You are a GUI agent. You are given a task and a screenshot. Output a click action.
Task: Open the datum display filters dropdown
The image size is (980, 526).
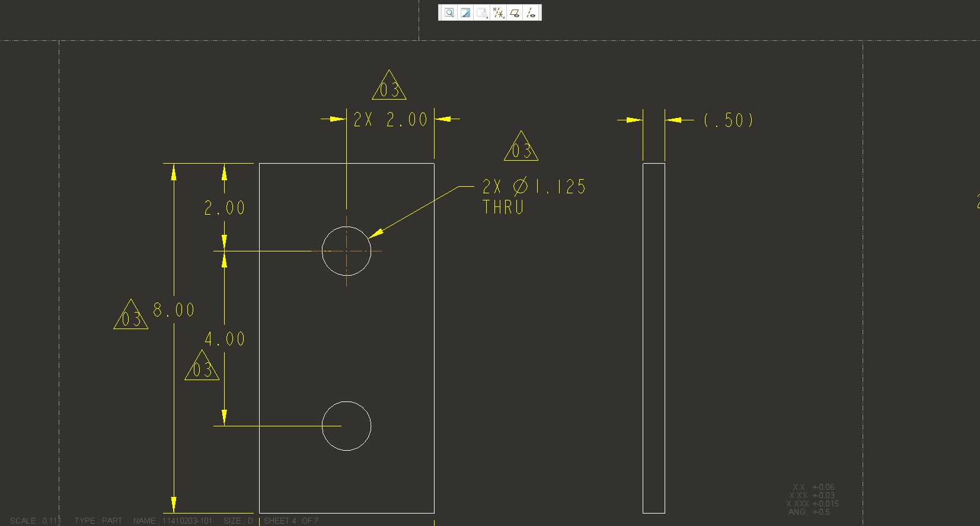[x=499, y=12]
